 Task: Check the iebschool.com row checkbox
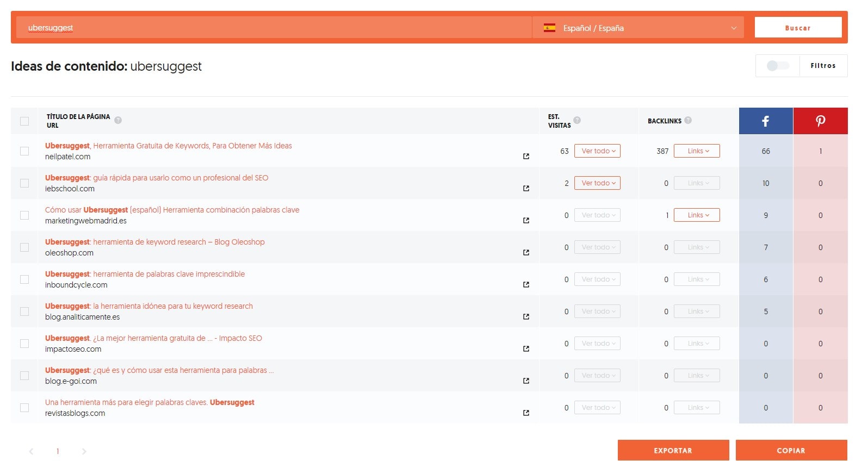click(x=24, y=183)
